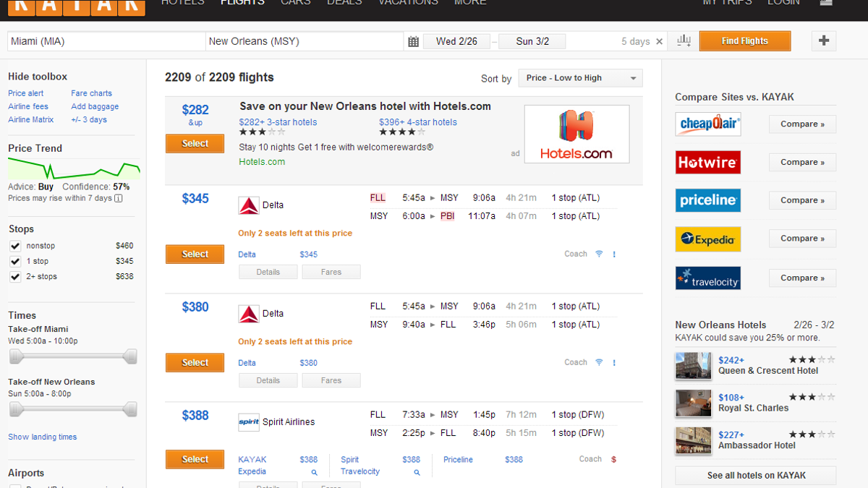Click the New Orleans (MSY) destination field

click(x=305, y=42)
